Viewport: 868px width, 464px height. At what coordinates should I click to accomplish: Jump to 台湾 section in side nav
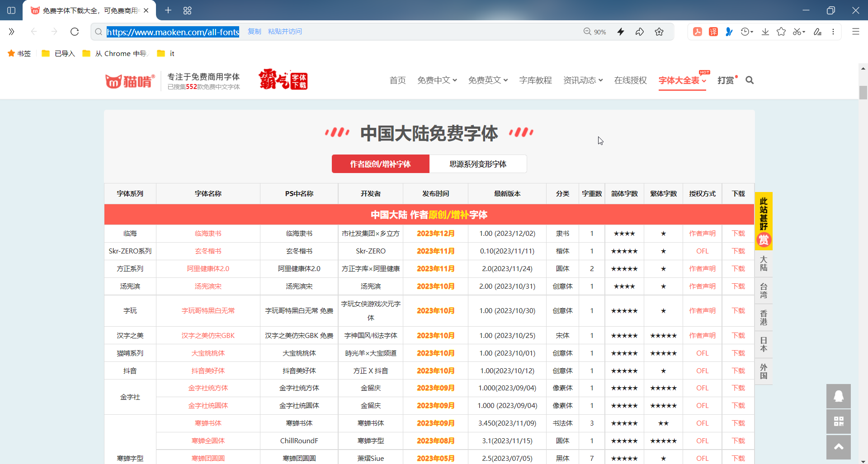(x=764, y=291)
